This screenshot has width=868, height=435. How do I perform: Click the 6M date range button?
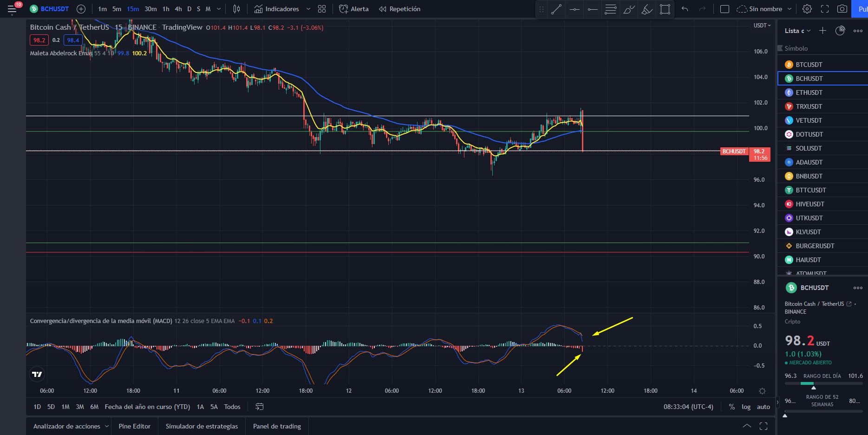94,407
